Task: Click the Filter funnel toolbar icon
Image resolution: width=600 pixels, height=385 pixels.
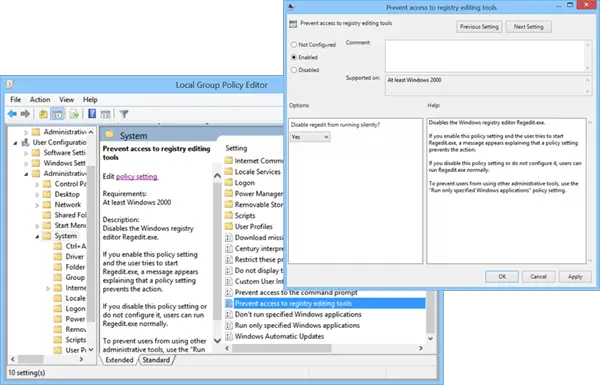Action: pos(124,114)
